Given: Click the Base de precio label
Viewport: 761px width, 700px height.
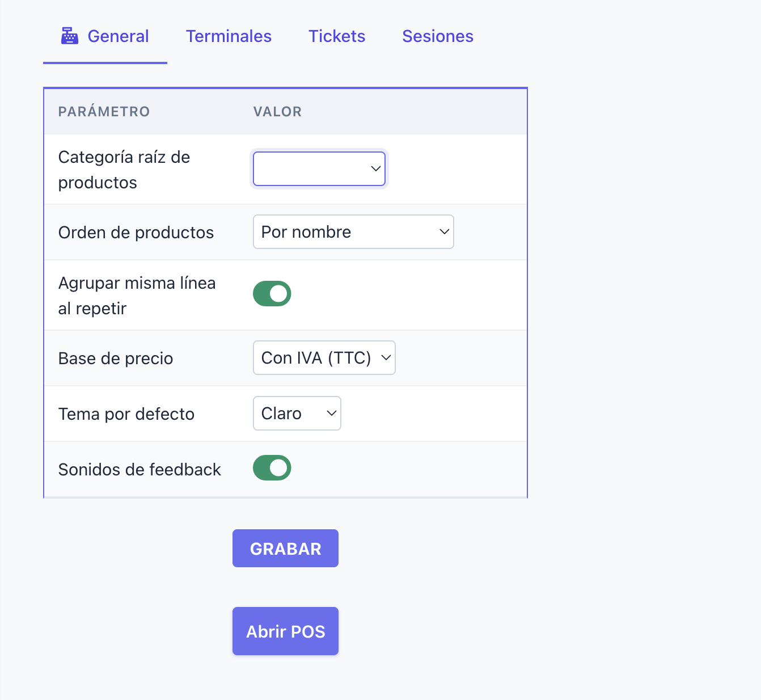Looking at the screenshot, I should pyautogui.click(x=116, y=359).
